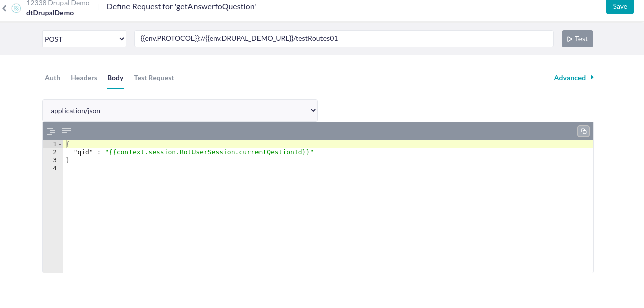This screenshot has height=308, width=644.
Task: Open the application/json content type dropdown
Action: pyautogui.click(x=180, y=110)
